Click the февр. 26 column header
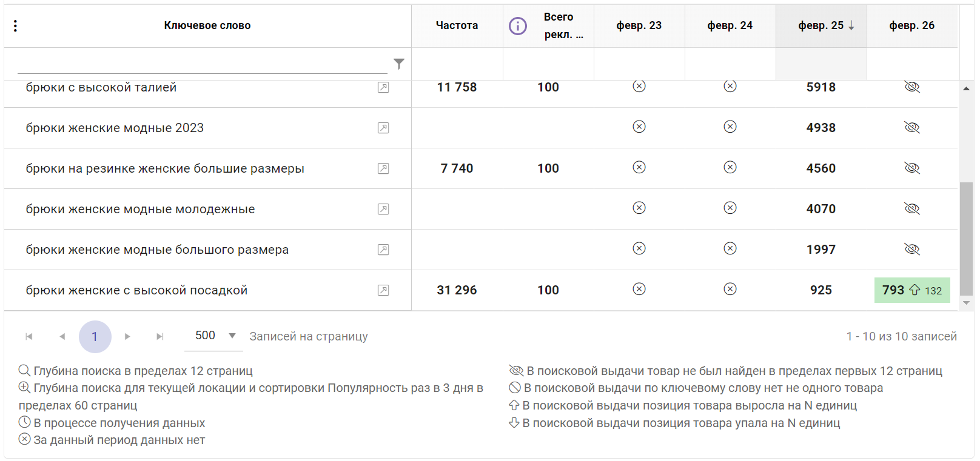 tap(911, 25)
